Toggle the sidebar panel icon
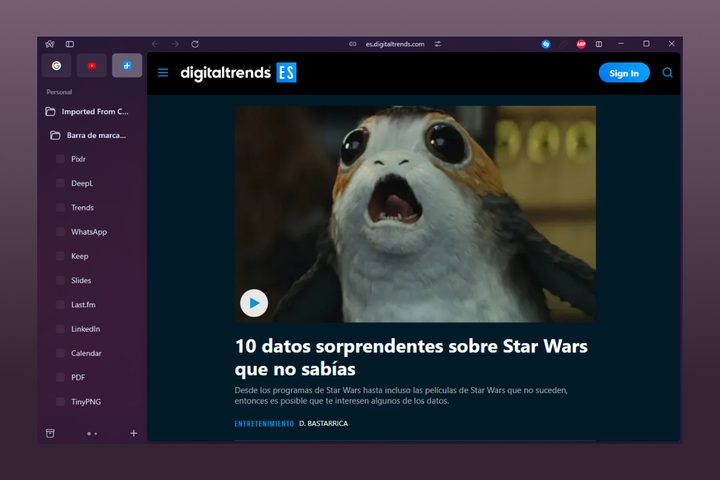720x480 pixels. click(x=70, y=44)
